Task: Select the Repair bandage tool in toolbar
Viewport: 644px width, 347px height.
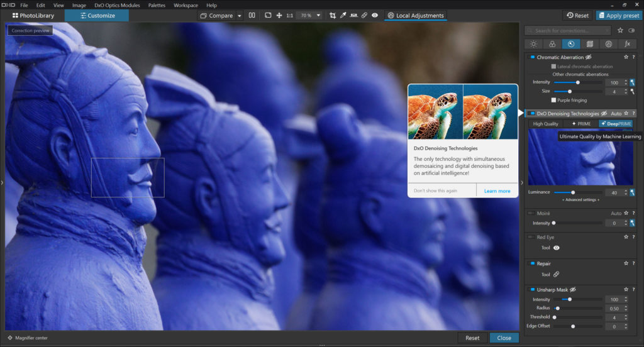Action: coord(364,15)
